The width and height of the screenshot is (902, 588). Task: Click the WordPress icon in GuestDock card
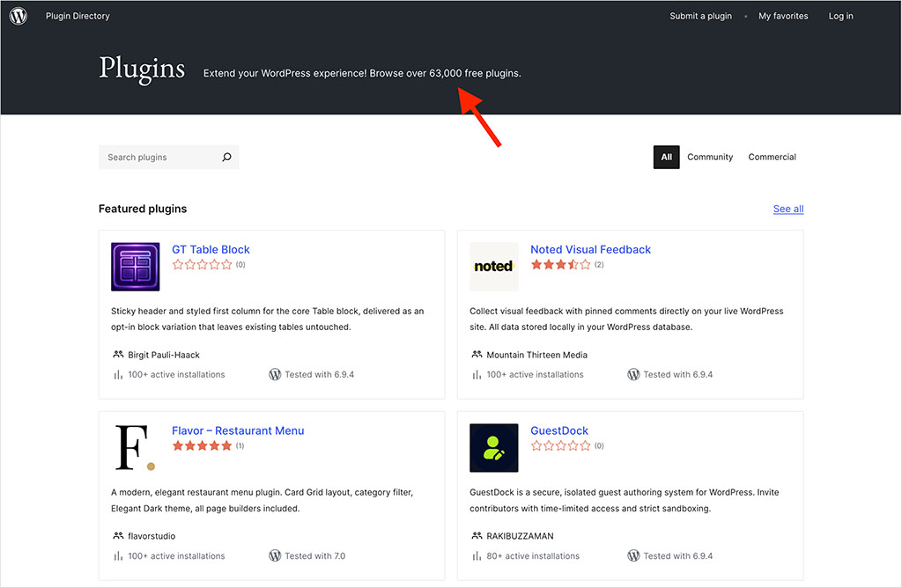click(633, 555)
